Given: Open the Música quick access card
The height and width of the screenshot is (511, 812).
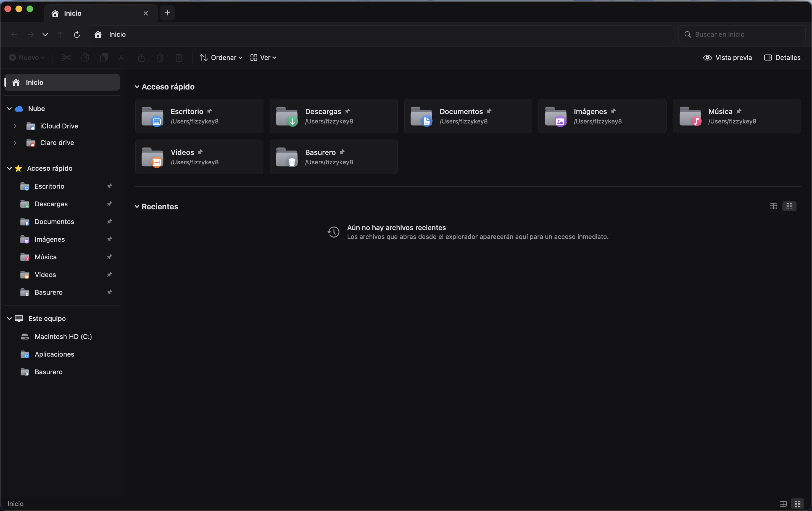Looking at the screenshot, I should coord(737,116).
